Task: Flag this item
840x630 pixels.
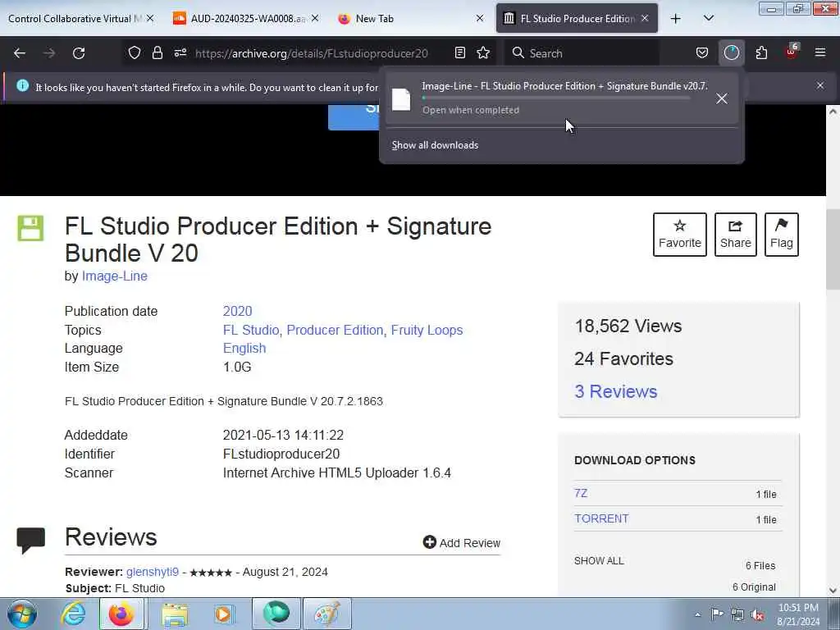Action: (781, 234)
